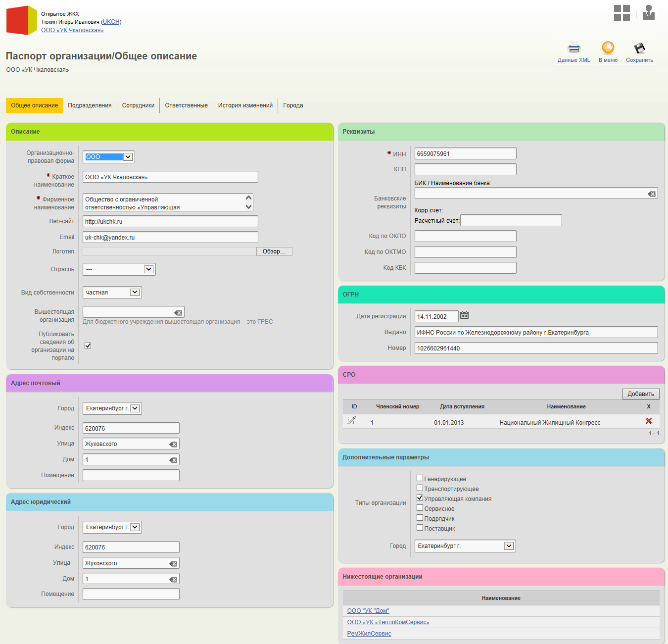Clear the postal address Улица field
This screenshot has height=644, width=668.
pyautogui.click(x=173, y=445)
